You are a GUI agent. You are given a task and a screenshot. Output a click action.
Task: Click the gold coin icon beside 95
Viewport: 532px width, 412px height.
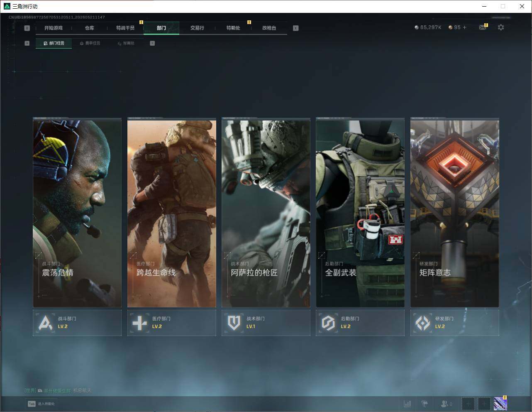[x=450, y=27]
